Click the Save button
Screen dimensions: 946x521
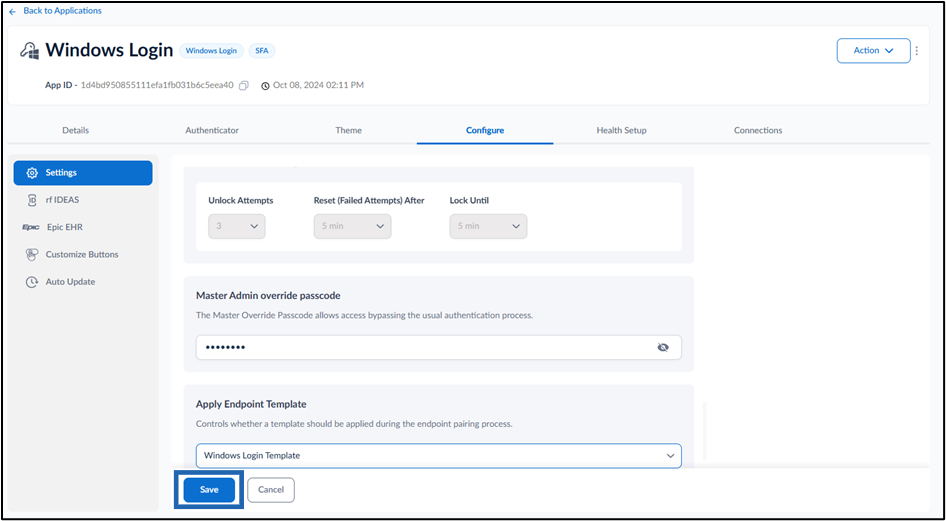coord(209,490)
